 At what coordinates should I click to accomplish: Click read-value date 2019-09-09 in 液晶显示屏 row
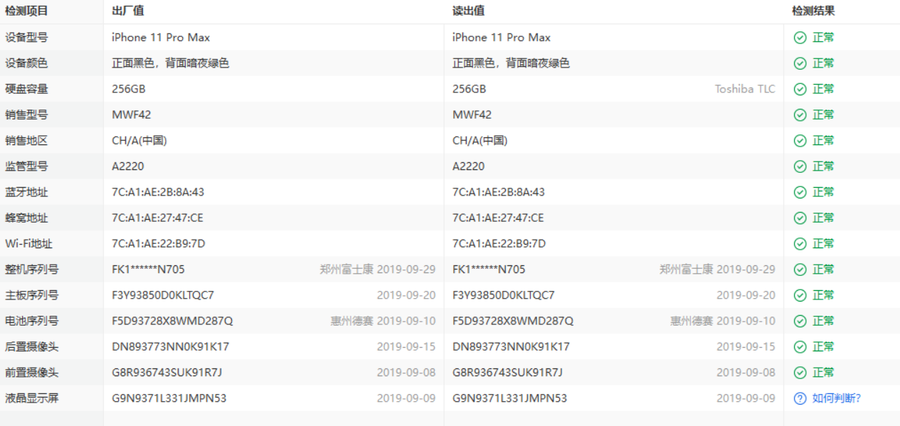coord(746,398)
